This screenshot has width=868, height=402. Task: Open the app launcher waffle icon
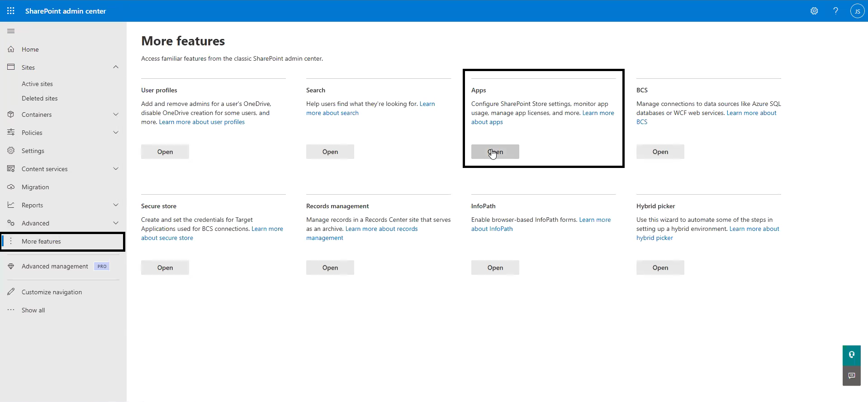click(11, 11)
